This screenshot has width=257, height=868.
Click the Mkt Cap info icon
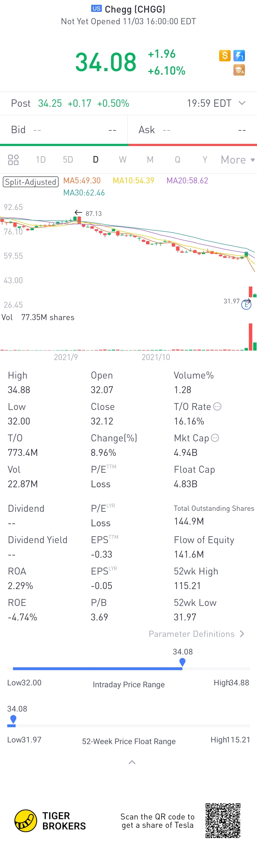215,438
